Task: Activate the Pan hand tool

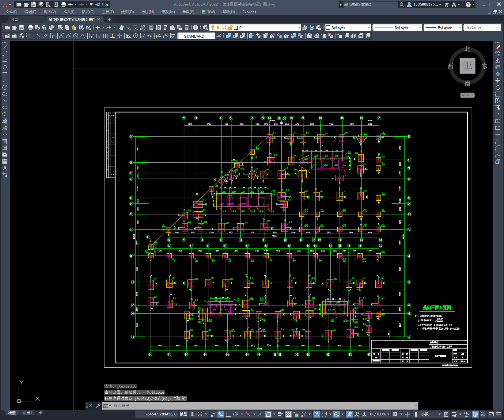Action: click(121, 28)
